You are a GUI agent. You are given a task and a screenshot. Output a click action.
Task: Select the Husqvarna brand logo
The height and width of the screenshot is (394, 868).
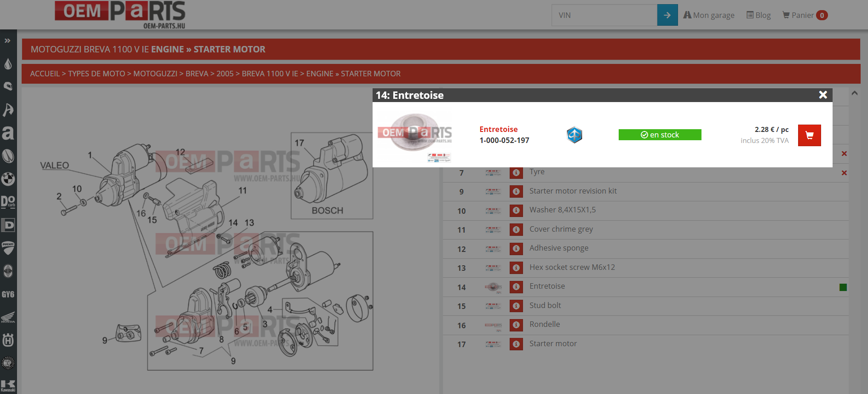point(8,340)
